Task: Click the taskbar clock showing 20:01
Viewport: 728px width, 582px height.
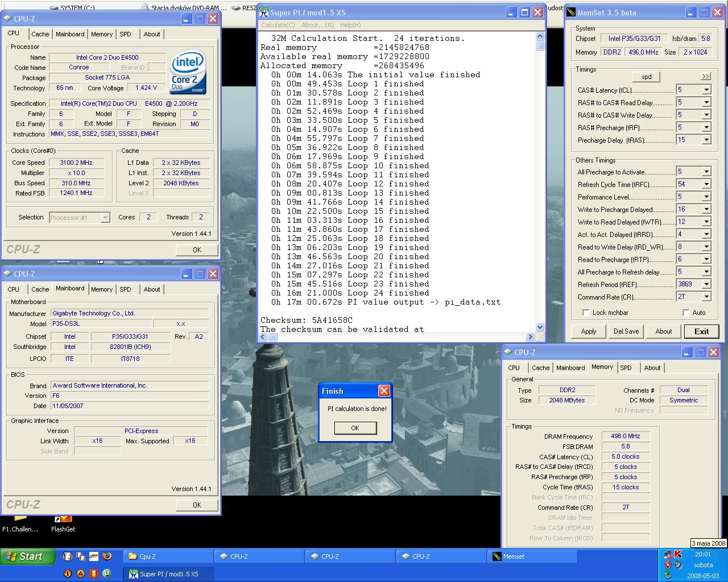Action: coord(703,554)
